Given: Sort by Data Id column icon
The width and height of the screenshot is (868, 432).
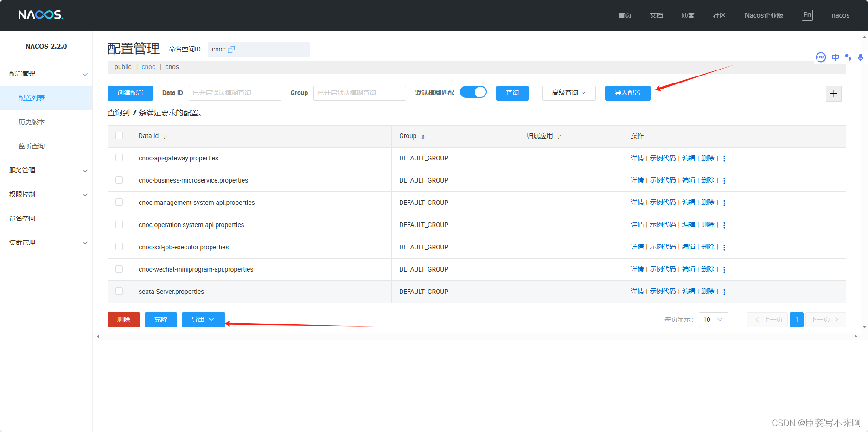Looking at the screenshot, I should (165, 137).
